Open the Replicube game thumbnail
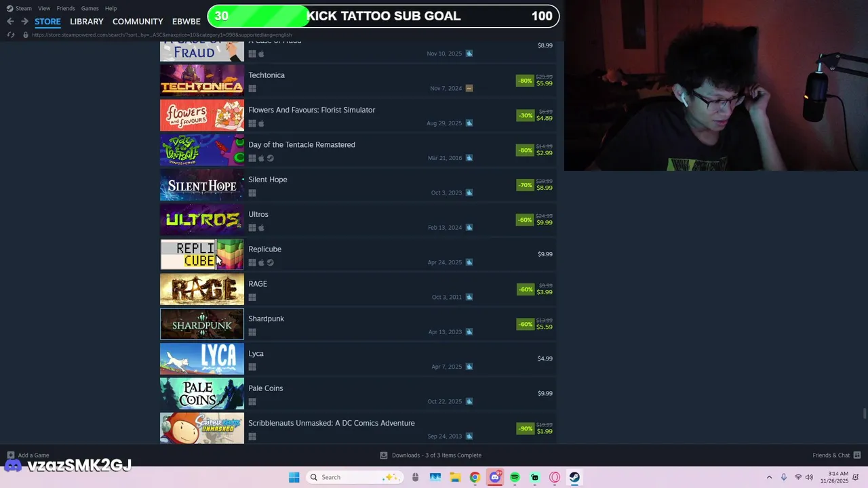Screen dimensions: 868x488 pos(201,254)
